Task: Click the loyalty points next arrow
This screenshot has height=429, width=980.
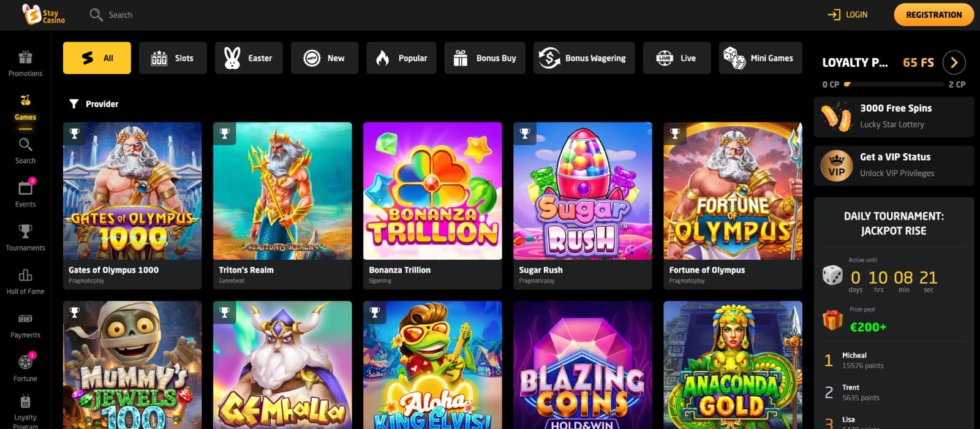Action: [954, 62]
